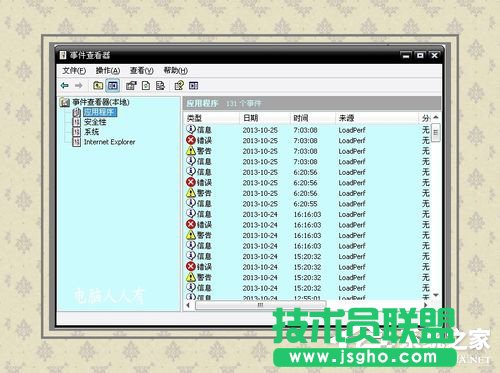The height and width of the screenshot is (373, 500).
Task: Select Internet Explorer log in the tree
Action: tap(110, 142)
